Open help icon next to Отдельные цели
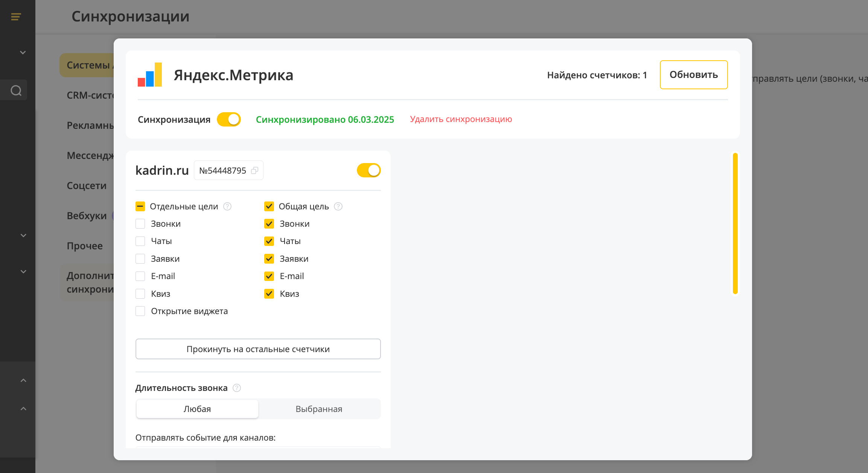Screen dimensions: 868x473 click(227, 206)
